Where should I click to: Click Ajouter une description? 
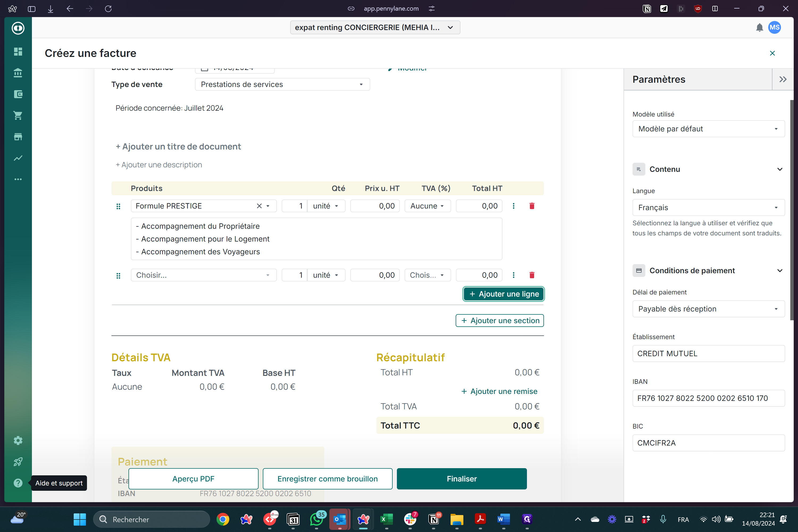coord(159,165)
